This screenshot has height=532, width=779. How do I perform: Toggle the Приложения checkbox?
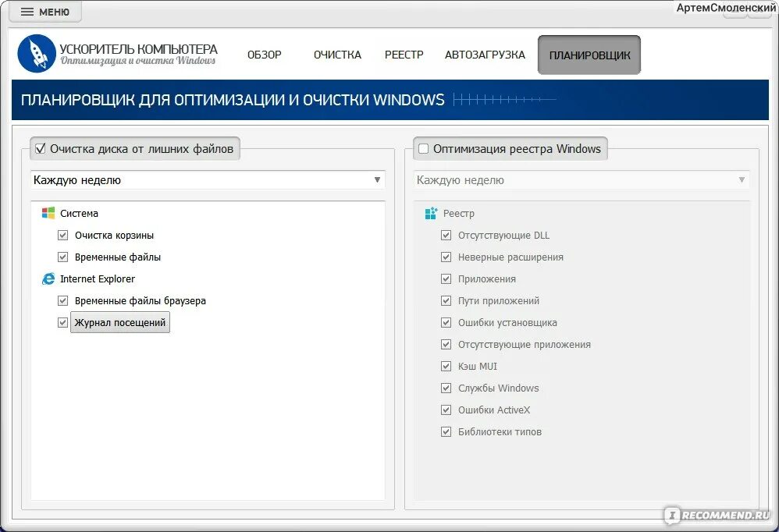[x=446, y=279]
